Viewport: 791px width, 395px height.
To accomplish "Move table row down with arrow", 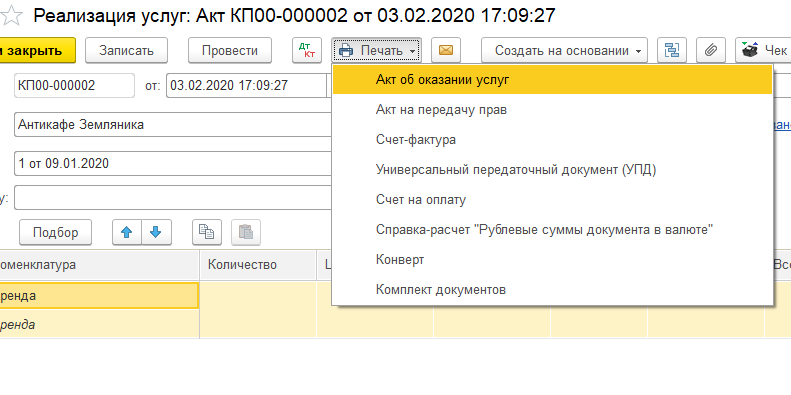I will click(x=156, y=232).
